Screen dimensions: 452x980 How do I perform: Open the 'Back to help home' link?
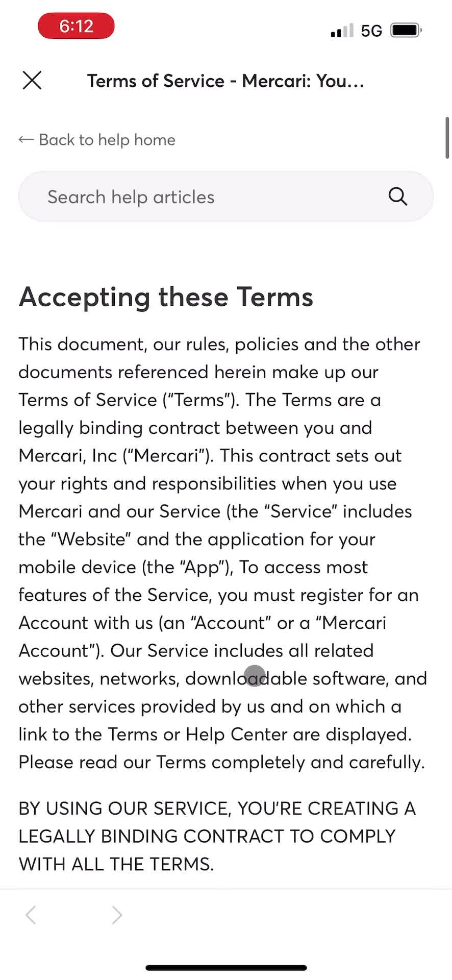[x=107, y=140]
